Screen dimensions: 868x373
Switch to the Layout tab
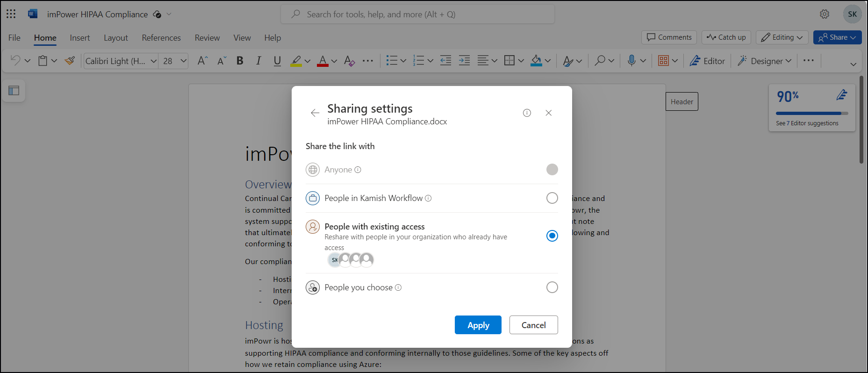point(116,38)
